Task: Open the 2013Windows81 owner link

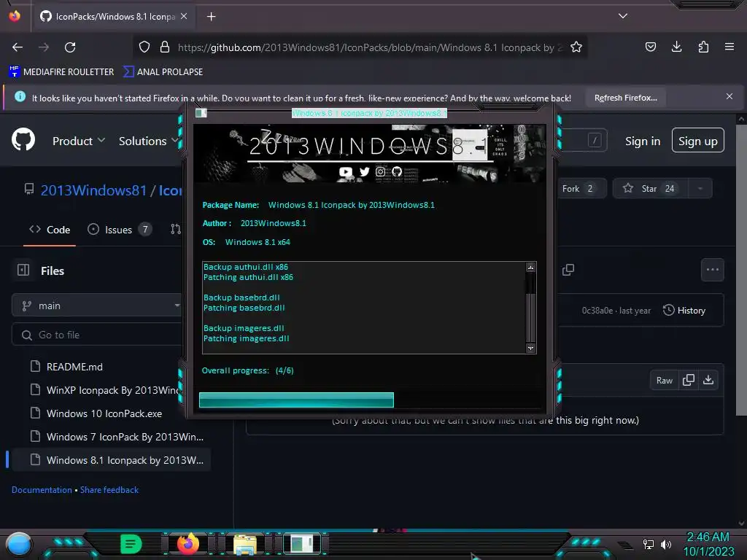Action: (93, 190)
